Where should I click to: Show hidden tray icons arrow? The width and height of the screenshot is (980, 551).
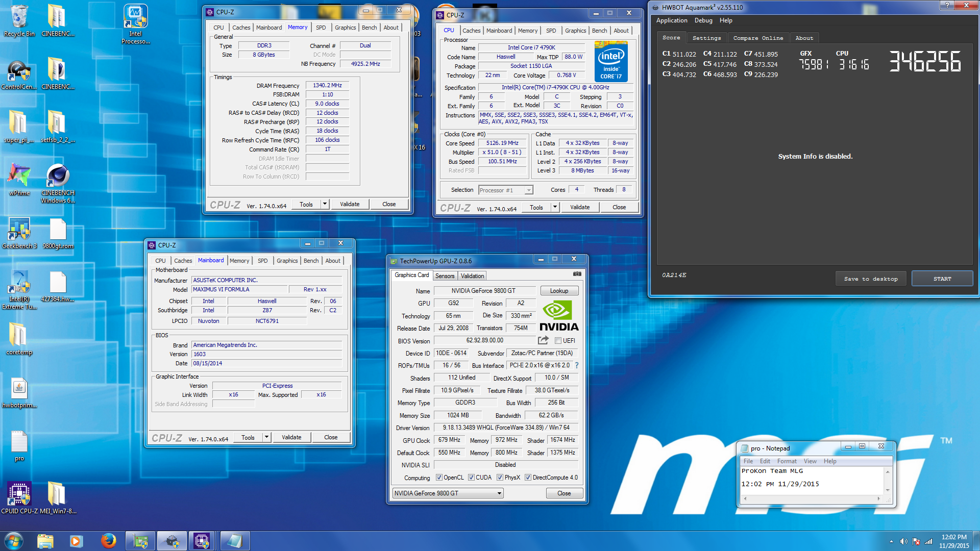(891, 541)
